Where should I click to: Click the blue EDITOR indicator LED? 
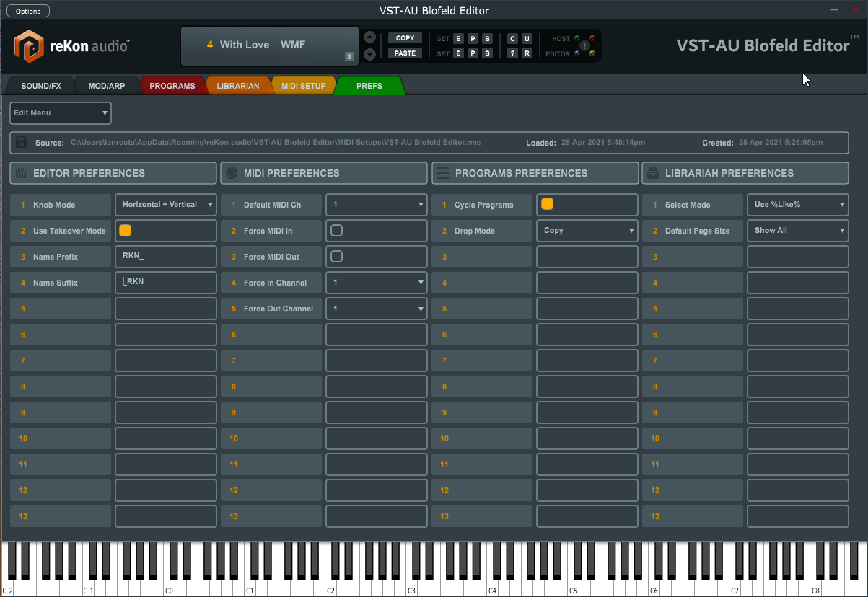577,53
